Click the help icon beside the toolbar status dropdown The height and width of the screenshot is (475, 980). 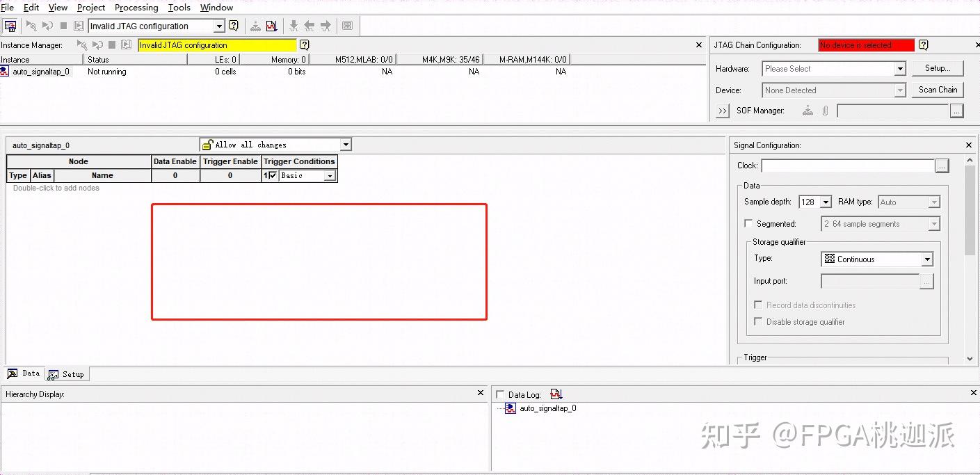[234, 26]
